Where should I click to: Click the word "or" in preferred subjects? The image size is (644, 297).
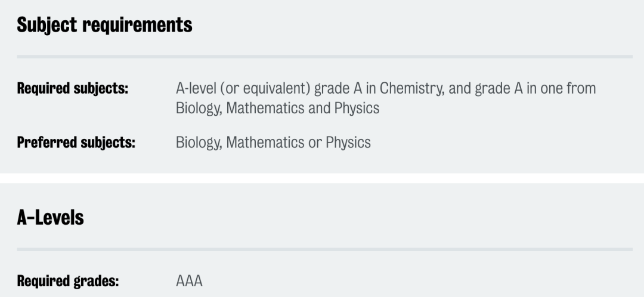pyautogui.click(x=314, y=143)
